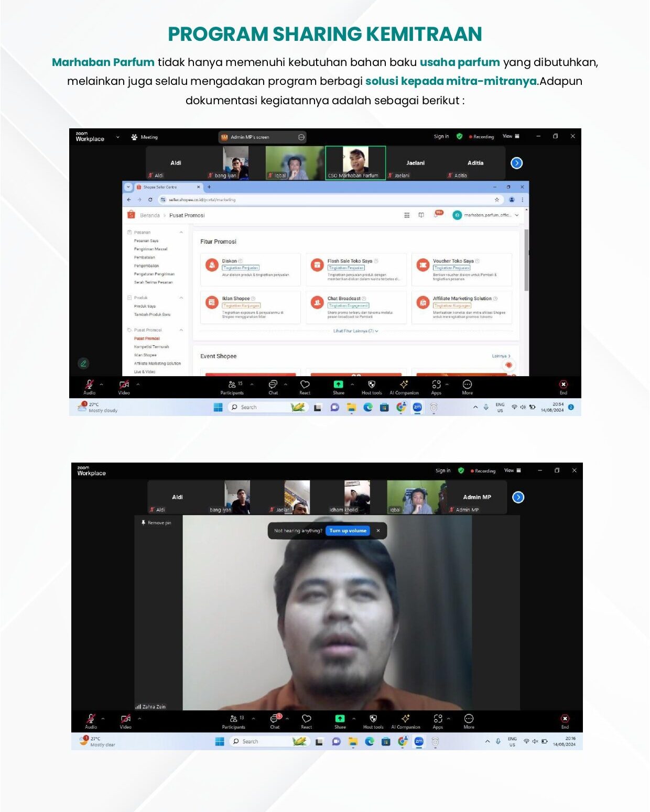Open the marhaban_parfum account dropdown
This screenshot has height=812, width=650.
click(517, 215)
